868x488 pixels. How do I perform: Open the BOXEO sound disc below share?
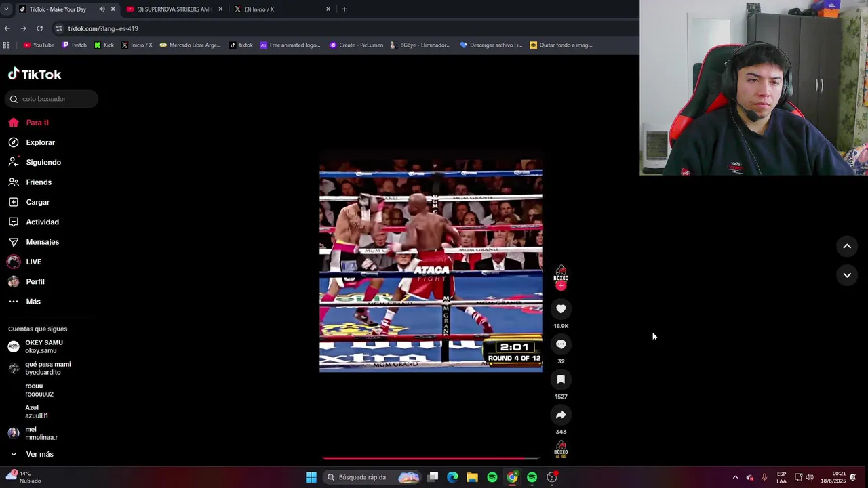(x=561, y=449)
